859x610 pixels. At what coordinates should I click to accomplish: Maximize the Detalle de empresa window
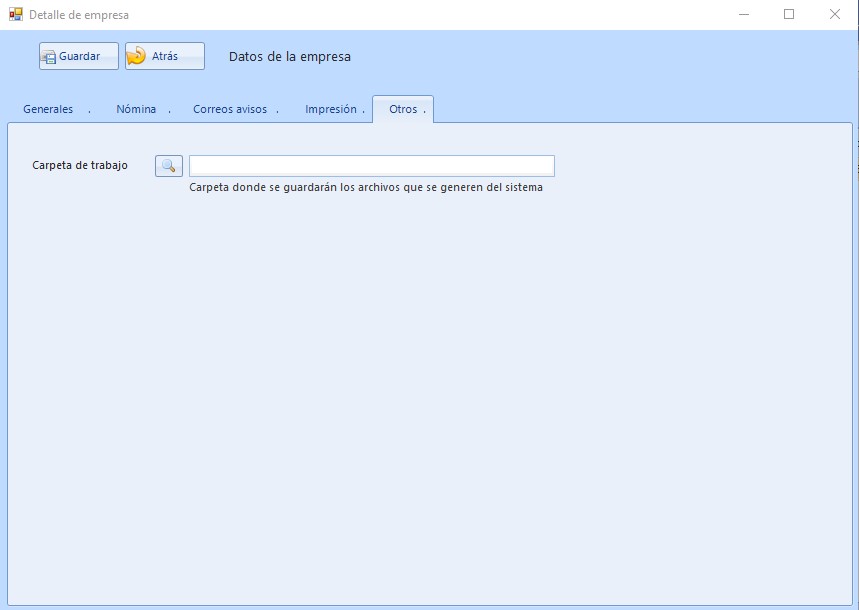[789, 14]
